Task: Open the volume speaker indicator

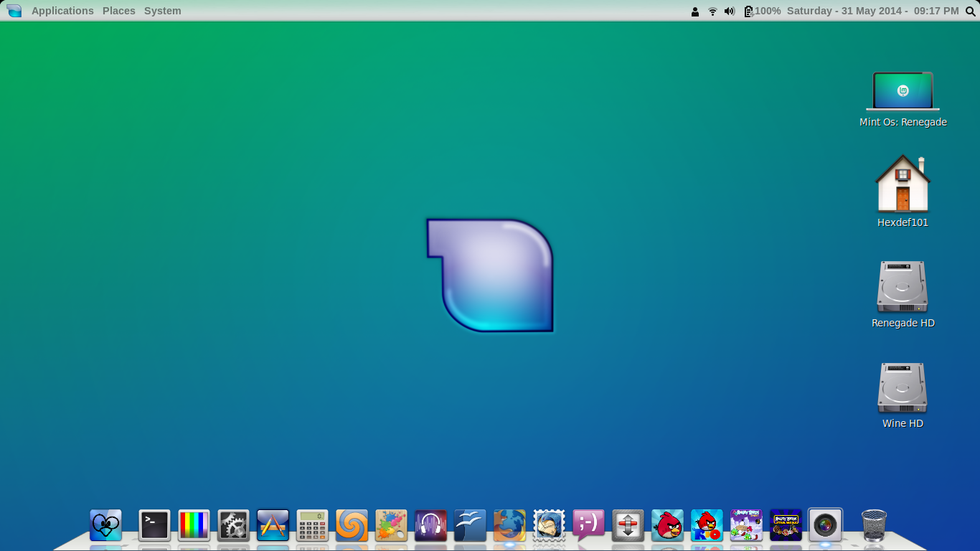Action: coord(730,11)
